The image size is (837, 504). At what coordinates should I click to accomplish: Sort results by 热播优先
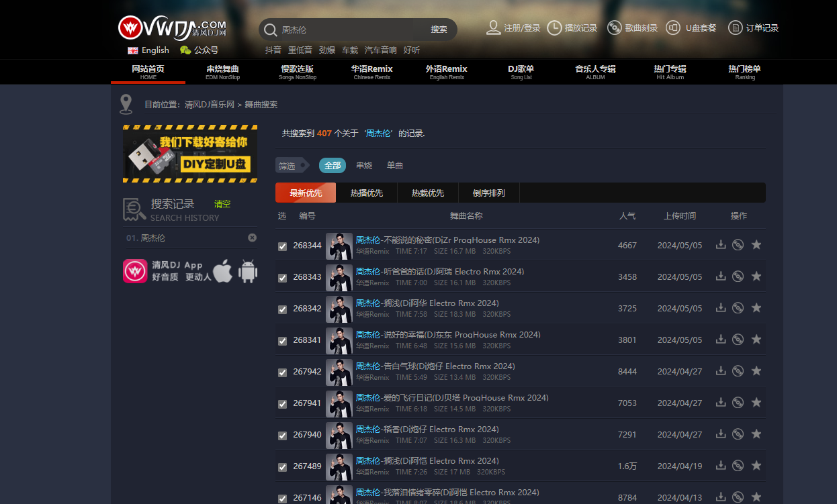tap(367, 193)
